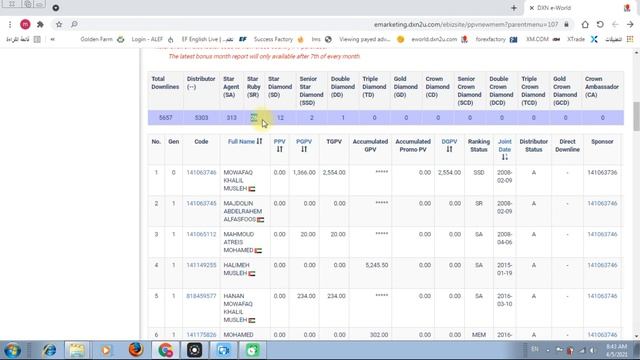Open the Chrome three-dot menu

(x=10, y=24)
